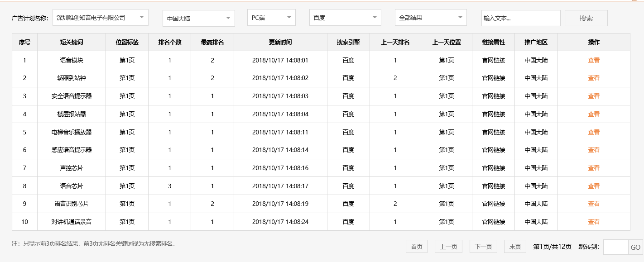View details for keyword 电梯音乐播放器
The image size is (644, 262).
point(593,132)
